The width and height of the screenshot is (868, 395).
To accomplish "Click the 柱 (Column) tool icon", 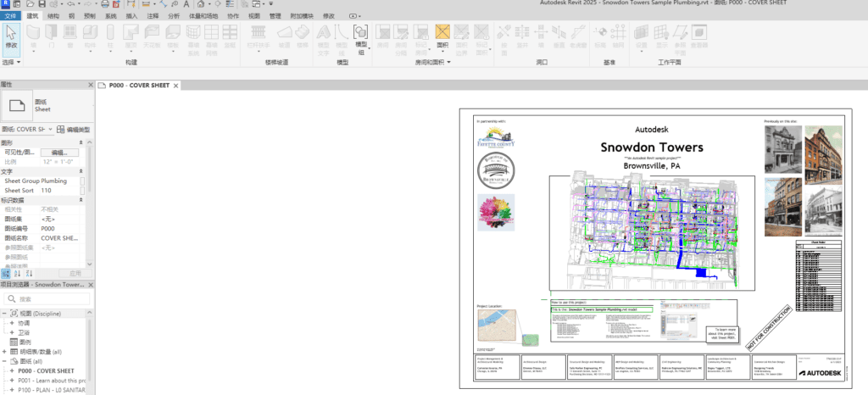I will click(x=110, y=33).
